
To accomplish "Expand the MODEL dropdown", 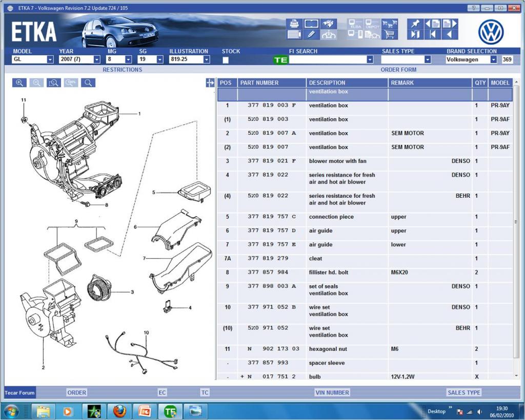I will [x=50, y=59].
